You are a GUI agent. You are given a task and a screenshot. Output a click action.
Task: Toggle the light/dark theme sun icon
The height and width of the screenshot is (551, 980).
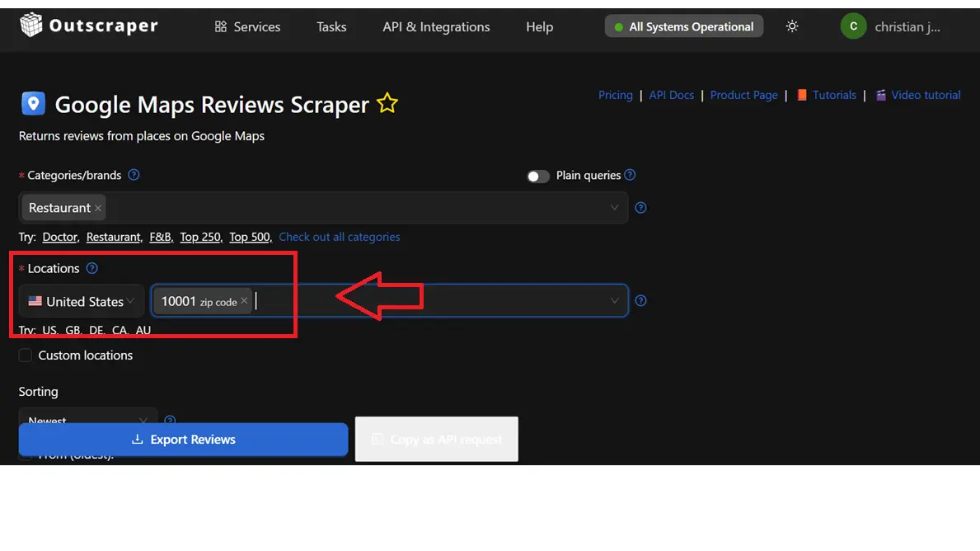point(792,26)
